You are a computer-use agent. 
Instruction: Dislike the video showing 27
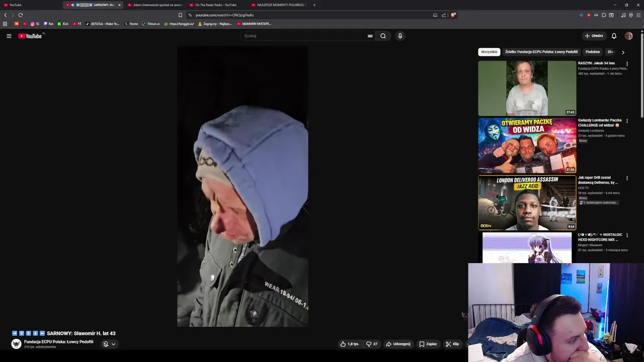pos(372,344)
